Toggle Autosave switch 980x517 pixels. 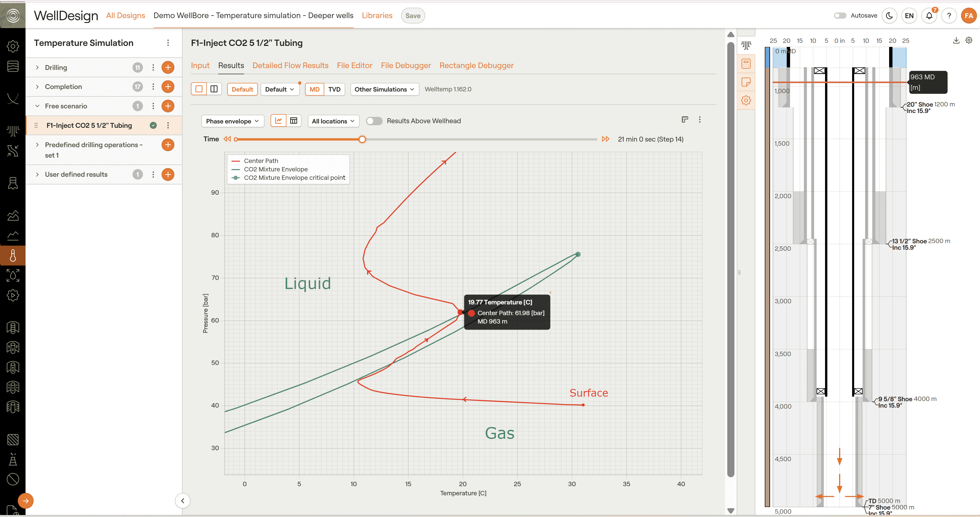(x=840, y=16)
